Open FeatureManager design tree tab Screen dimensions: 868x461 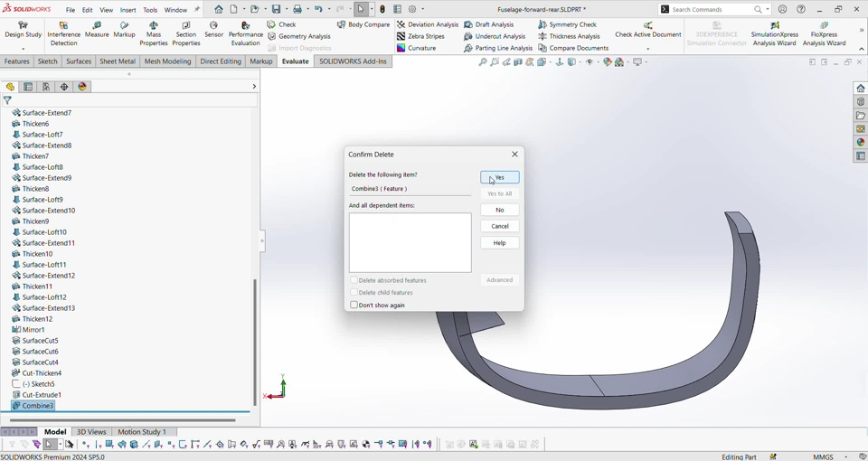tap(10, 87)
